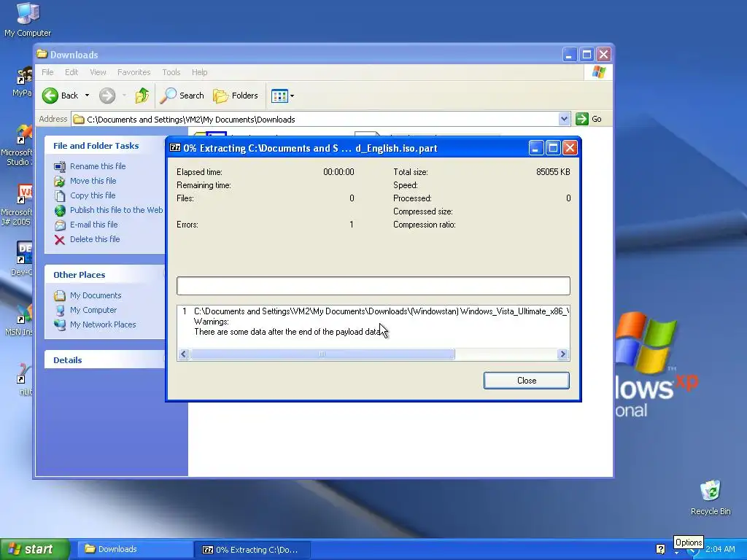Open the MyPa desktop shortcut
Viewport: 747px width, 560px height.
click(23, 82)
